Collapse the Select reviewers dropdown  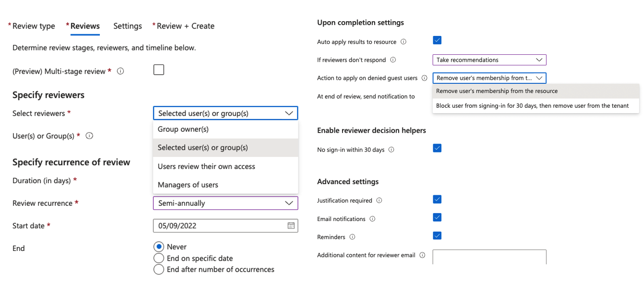pyautogui.click(x=226, y=113)
